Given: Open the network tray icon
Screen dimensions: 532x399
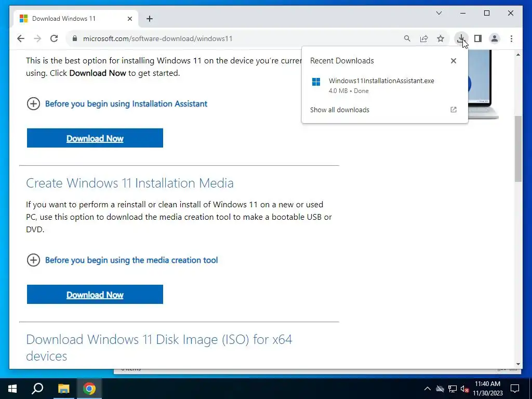Looking at the screenshot, I should coord(453,389).
